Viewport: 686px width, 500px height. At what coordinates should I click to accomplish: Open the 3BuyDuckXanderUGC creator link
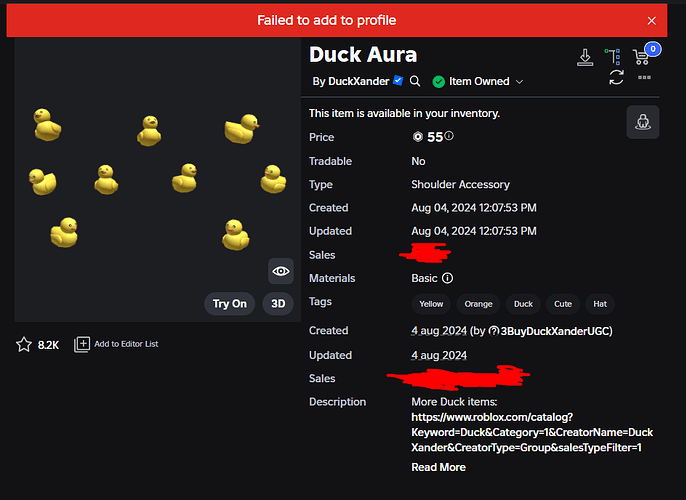(x=555, y=331)
